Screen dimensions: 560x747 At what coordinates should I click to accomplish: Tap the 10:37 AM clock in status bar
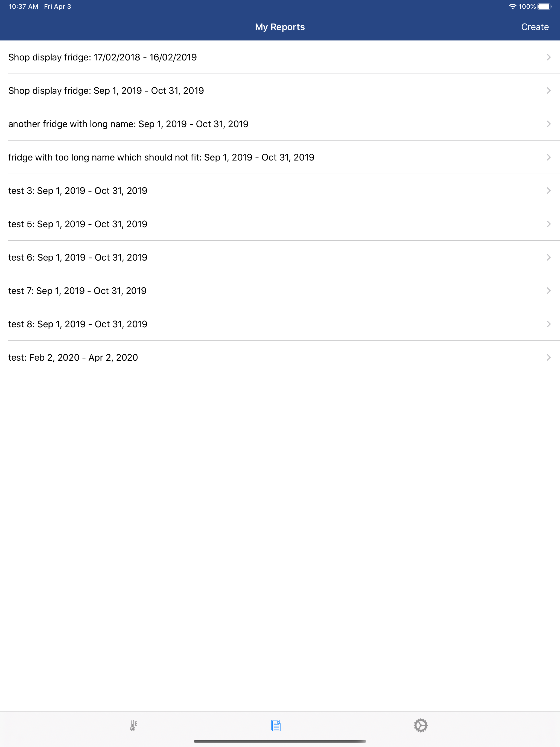coord(23,6)
